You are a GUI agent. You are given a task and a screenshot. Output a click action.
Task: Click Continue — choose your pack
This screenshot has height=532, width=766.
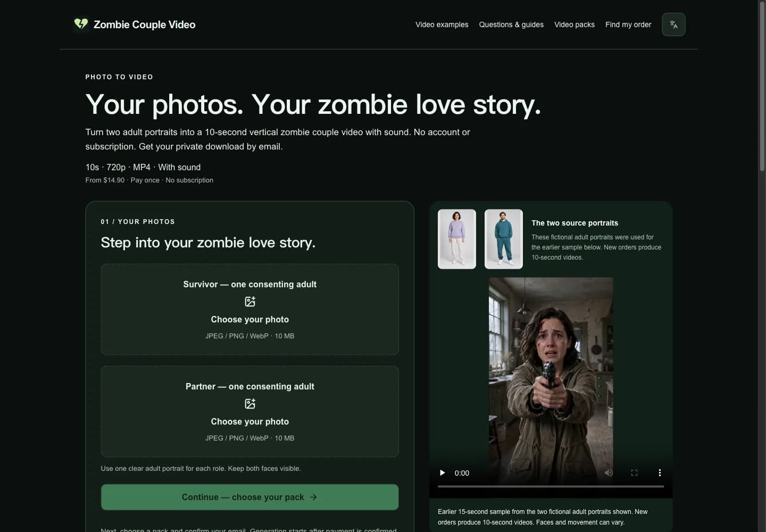[250, 497]
